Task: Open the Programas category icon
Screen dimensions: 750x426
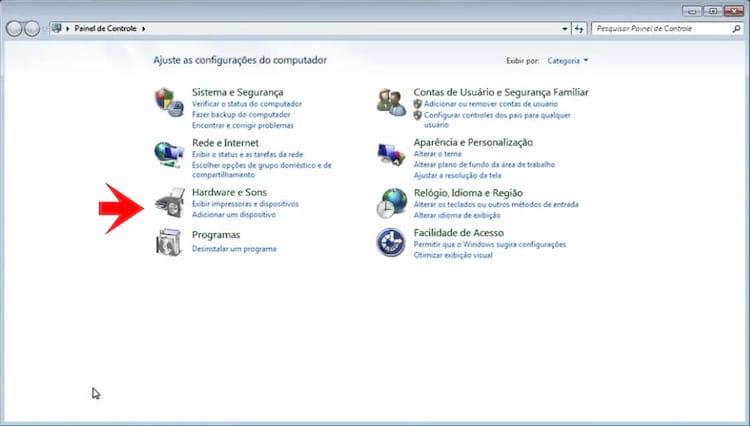Action: click(168, 242)
